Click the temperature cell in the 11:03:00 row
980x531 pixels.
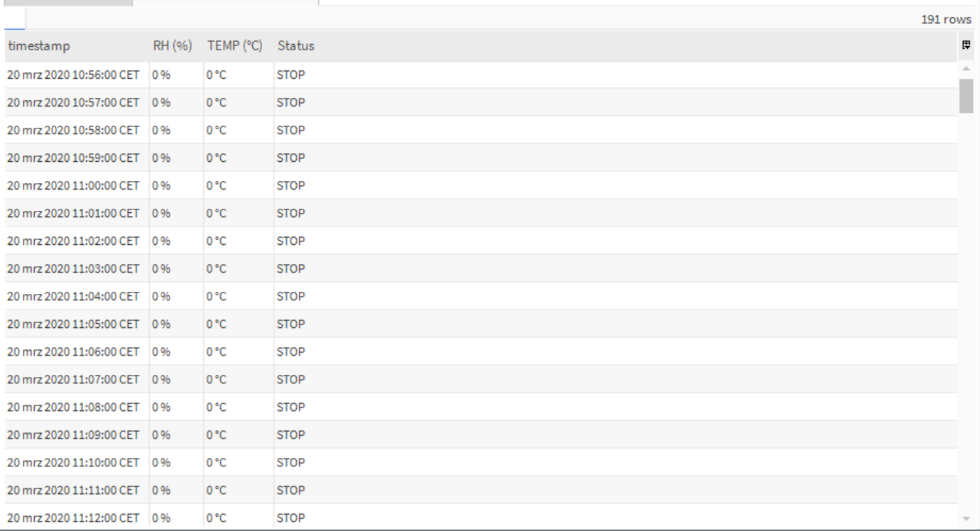click(x=217, y=269)
